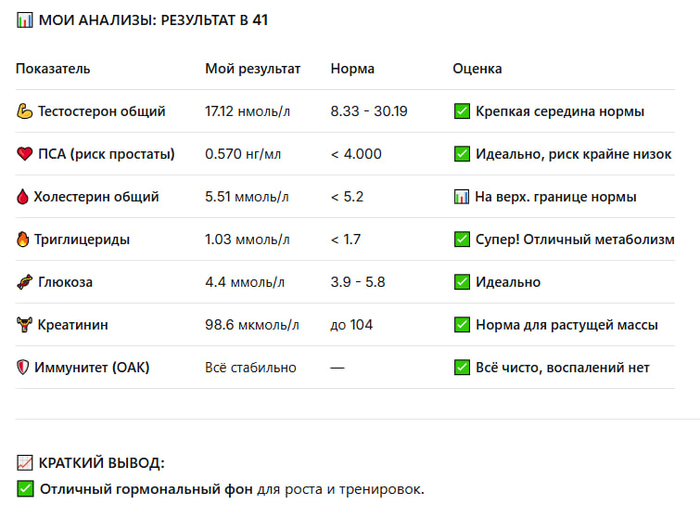Screen dimensions: 700x505
Task: Click the shield icon beside Иммунитет (ОАК)
Action: pos(25,367)
